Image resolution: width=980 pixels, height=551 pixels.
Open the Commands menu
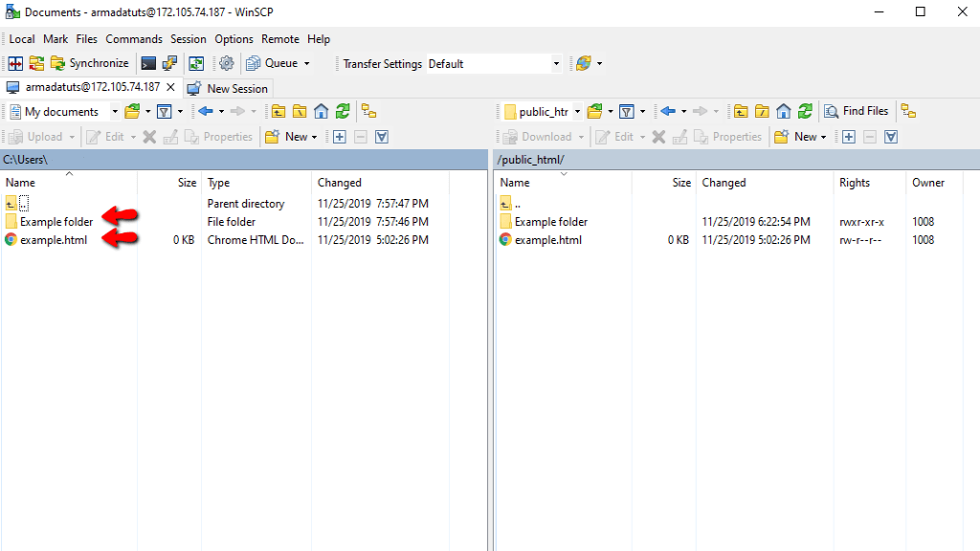point(134,38)
